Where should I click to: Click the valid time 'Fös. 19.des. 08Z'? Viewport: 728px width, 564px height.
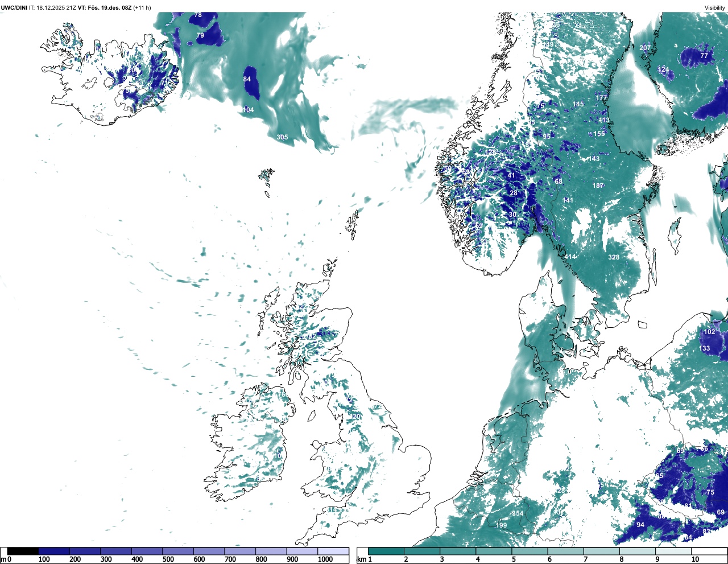(109, 7)
